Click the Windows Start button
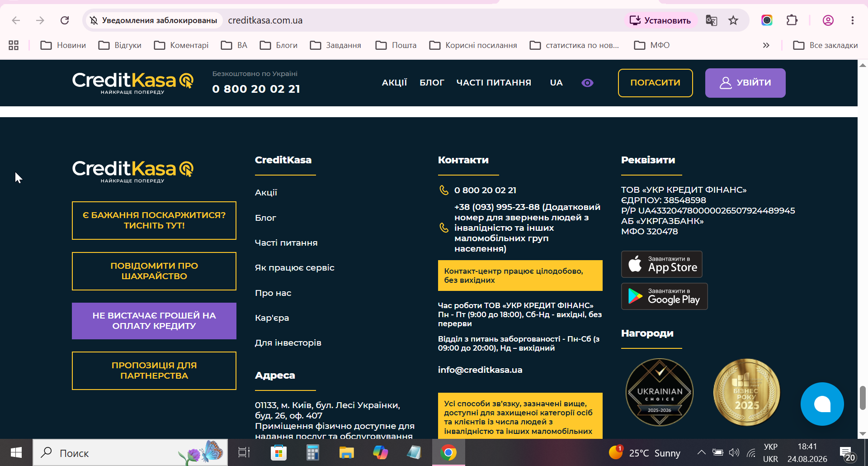868x466 pixels. click(16, 452)
